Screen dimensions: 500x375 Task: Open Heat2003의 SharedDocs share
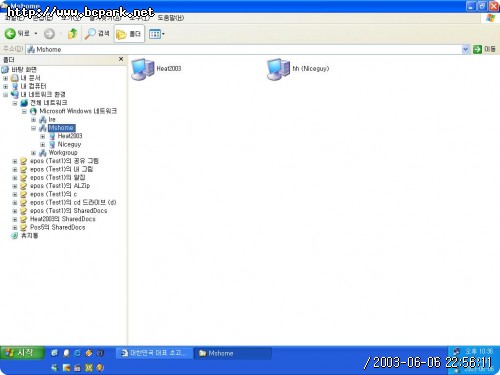click(62, 219)
